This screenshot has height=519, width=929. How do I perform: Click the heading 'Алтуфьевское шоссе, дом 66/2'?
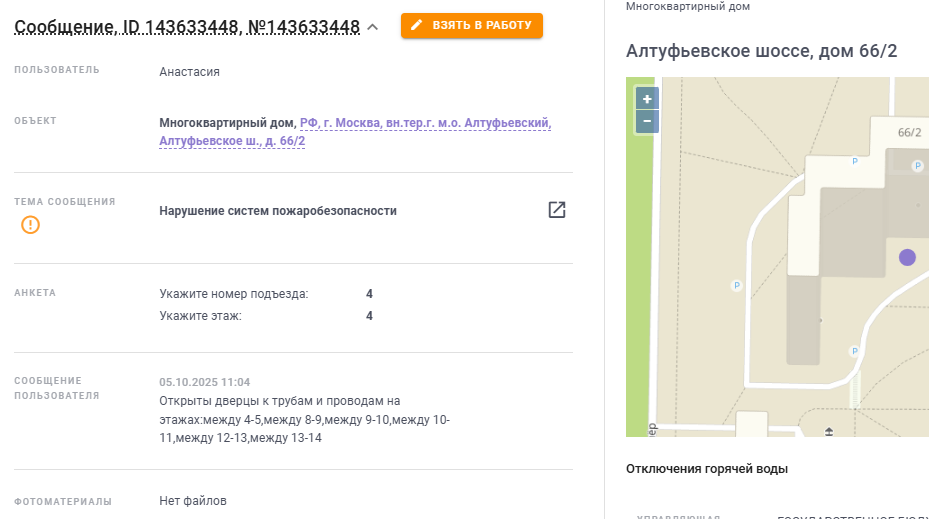761,51
